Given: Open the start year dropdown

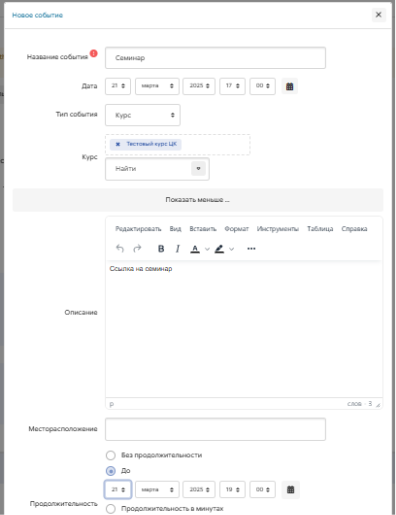Looking at the screenshot, I should [199, 86].
